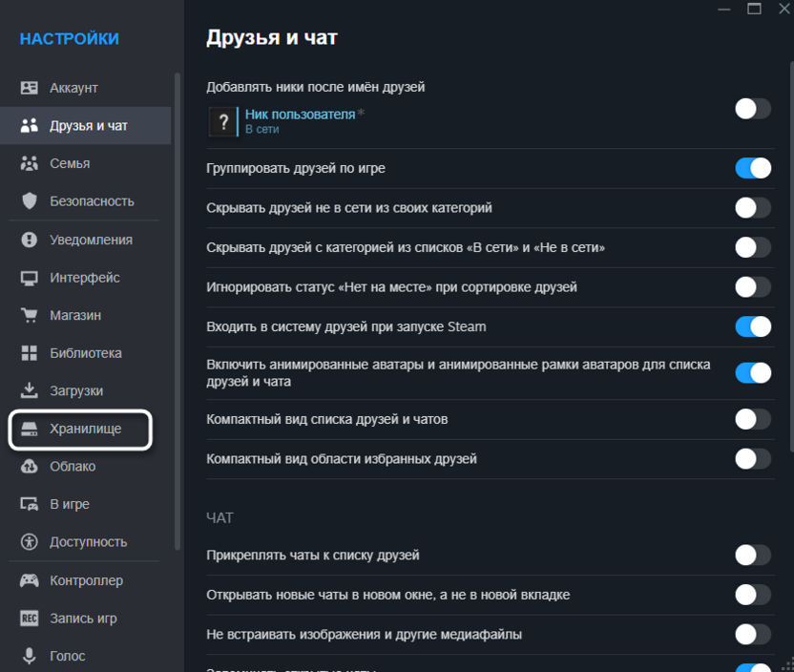Viewport: 794px width, 672px height.
Task: Click the Голос microphone icon
Action: click(x=29, y=656)
